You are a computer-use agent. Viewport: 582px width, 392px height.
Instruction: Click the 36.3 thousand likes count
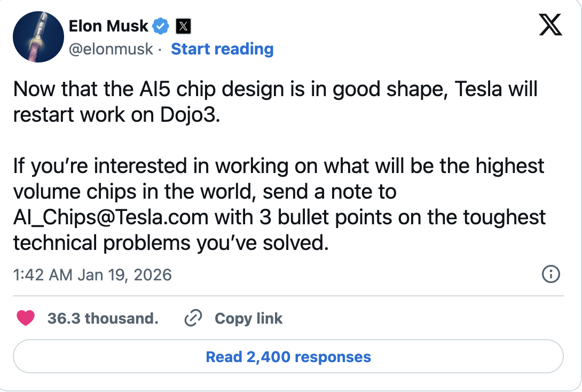click(103, 319)
